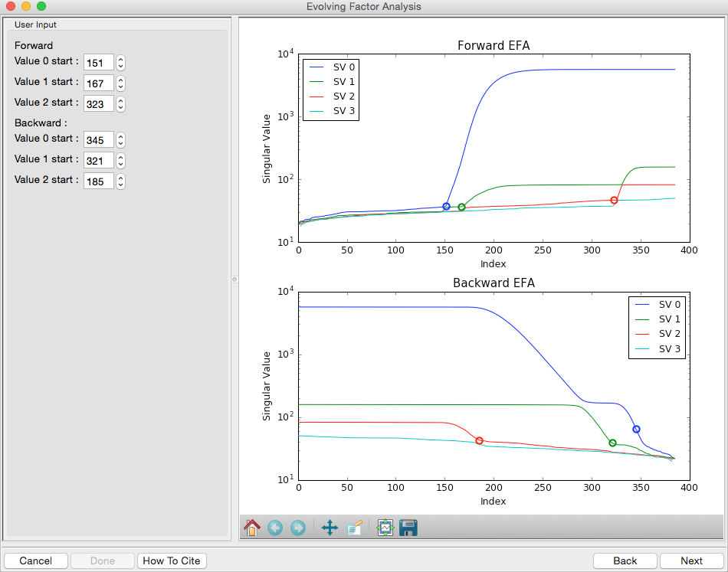This screenshot has width=728, height=572.
Task: Adjust Backward Value 0 start stepper
Action: click(x=121, y=140)
